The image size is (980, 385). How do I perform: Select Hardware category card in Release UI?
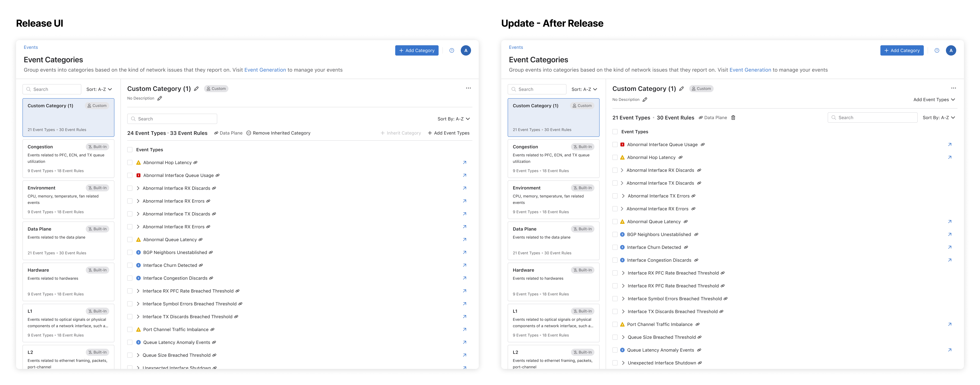[68, 282]
